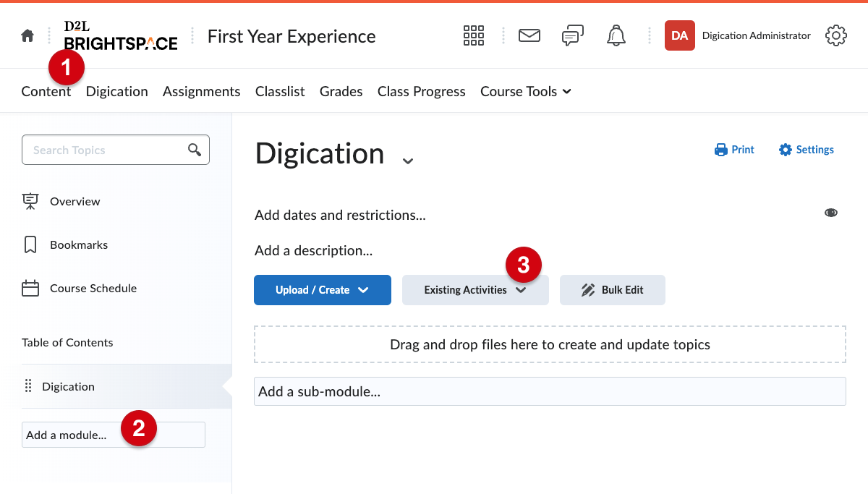This screenshot has height=494, width=868.
Task: Click the Bookmarks ribbon icon
Action: [x=30, y=244]
